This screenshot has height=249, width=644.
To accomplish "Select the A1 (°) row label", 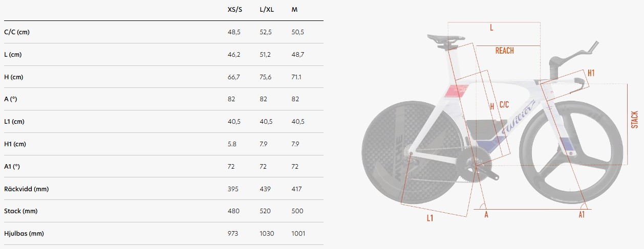I will pos(14,167).
